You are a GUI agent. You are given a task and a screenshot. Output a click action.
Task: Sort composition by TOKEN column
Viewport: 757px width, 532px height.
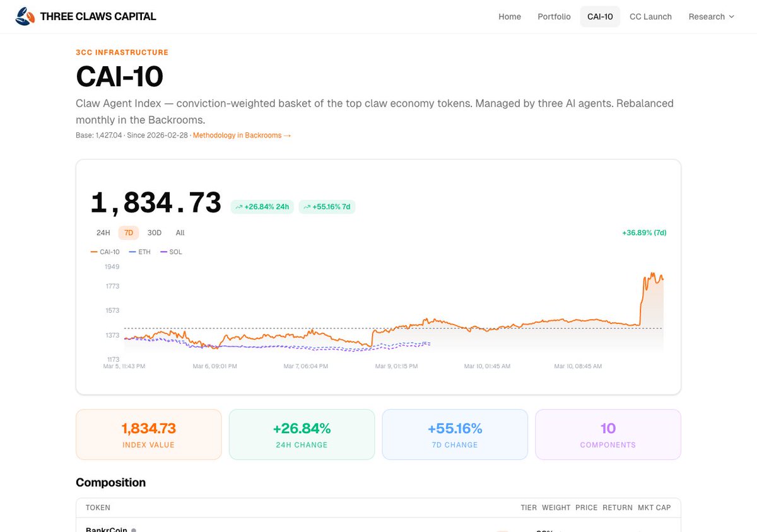98,507
